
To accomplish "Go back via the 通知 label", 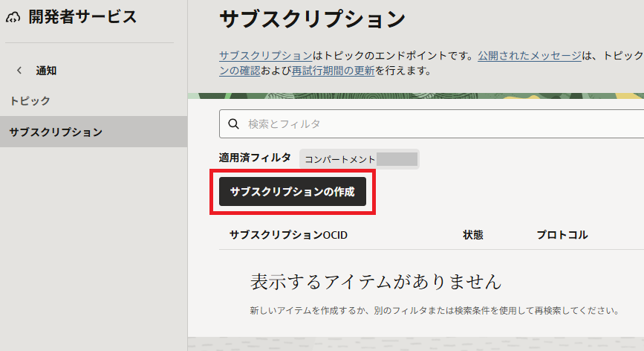I will coord(46,71).
